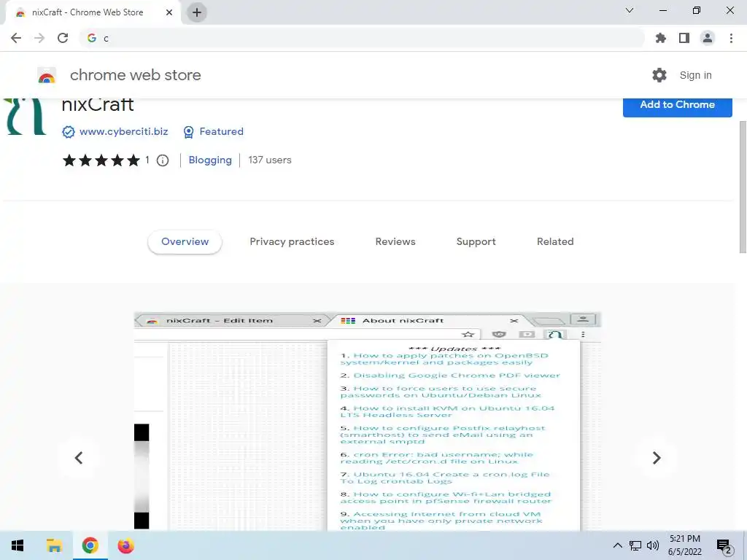
Task: Open www.cyberciti.biz publisher link
Action: [x=123, y=131]
